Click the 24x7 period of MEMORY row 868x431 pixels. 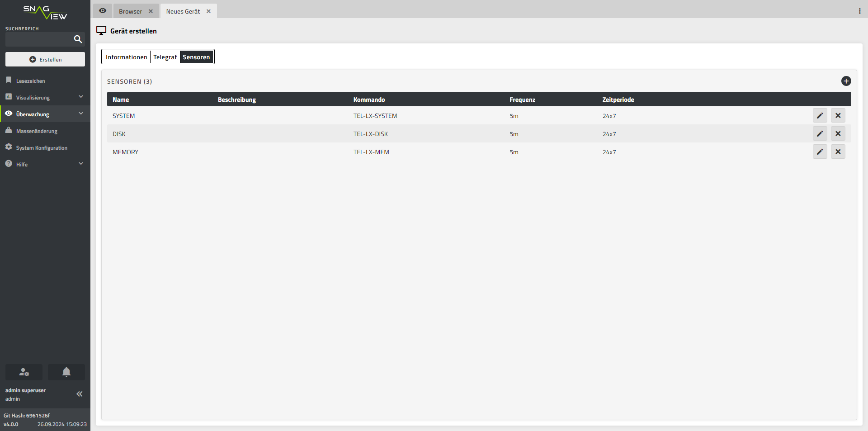[x=609, y=152]
